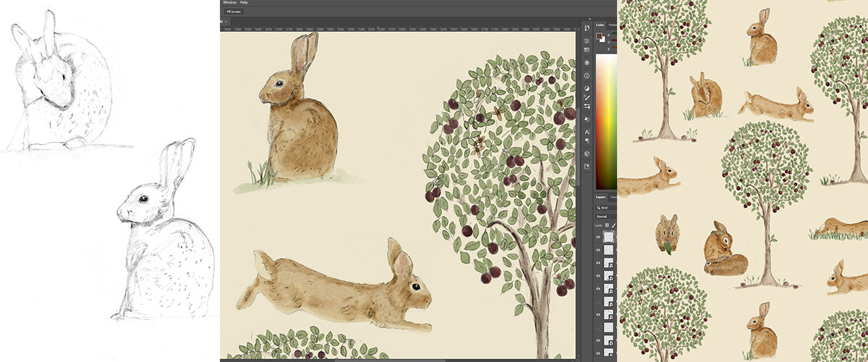Open the Normal blend mode dropdown

(x=603, y=216)
